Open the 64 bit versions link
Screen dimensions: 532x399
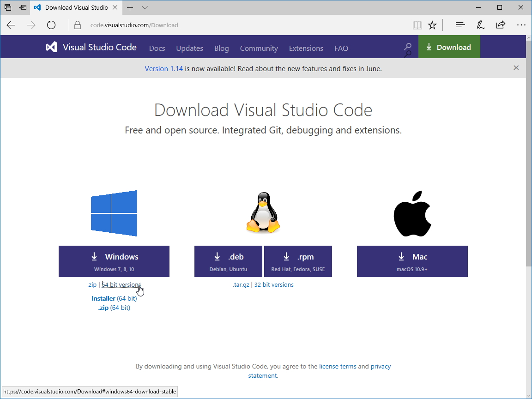pyautogui.click(x=121, y=284)
